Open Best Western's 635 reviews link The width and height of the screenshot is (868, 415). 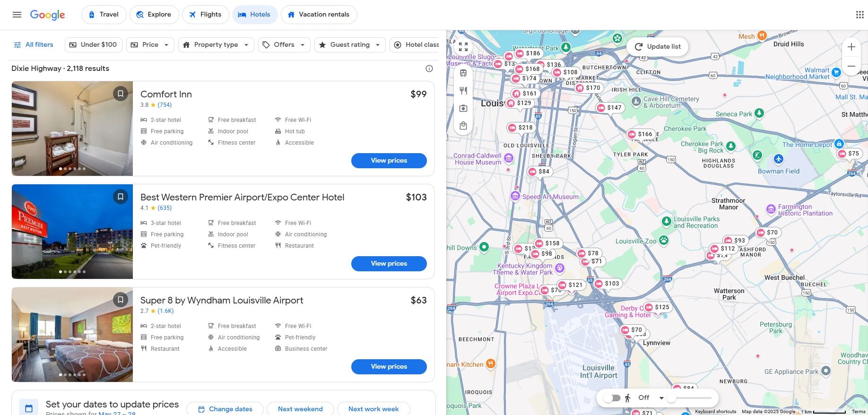(x=165, y=208)
